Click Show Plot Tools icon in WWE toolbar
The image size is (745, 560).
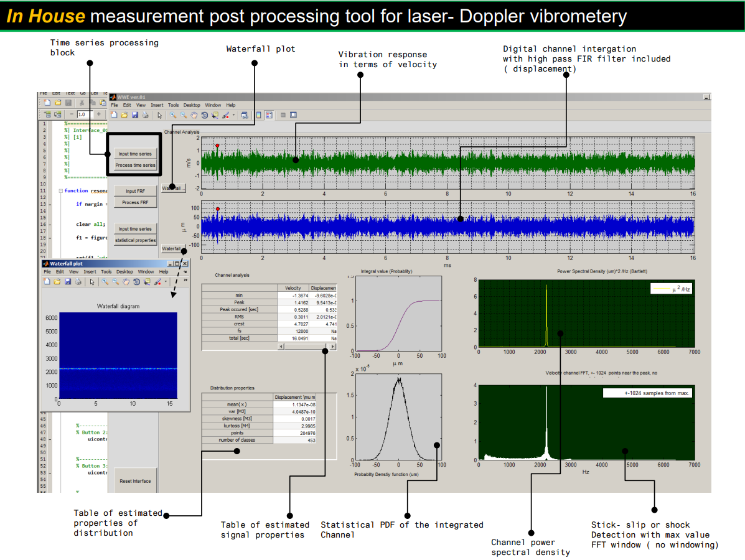pyautogui.click(x=294, y=115)
